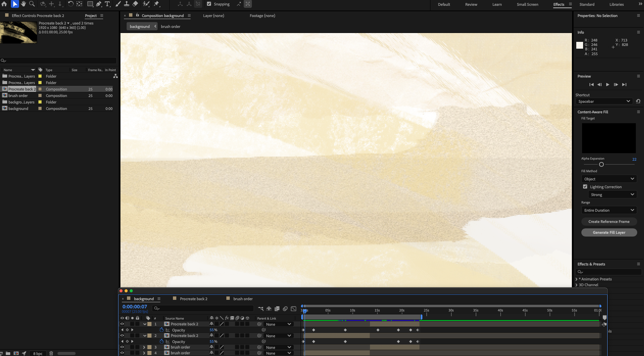This screenshot has height=356, width=644.
Task: Select the Puppet Pin tool
Action: click(x=157, y=4)
